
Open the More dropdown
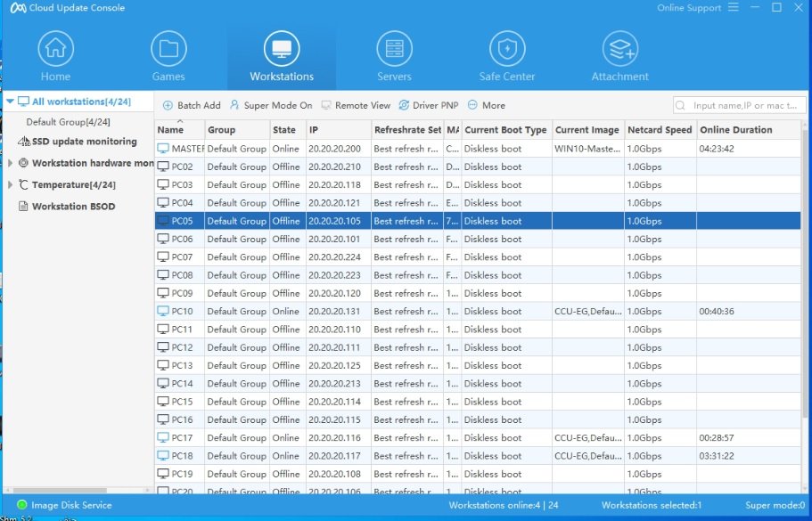tap(486, 105)
